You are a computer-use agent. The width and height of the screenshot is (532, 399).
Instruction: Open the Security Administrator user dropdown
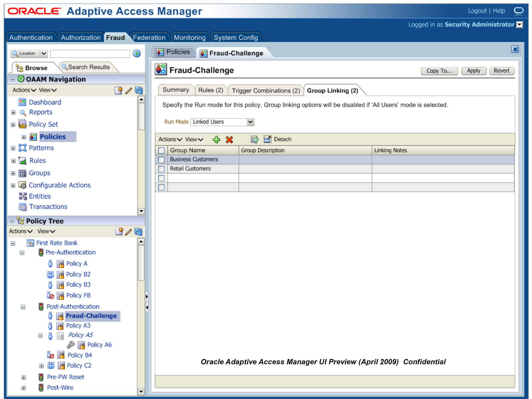[x=520, y=25]
